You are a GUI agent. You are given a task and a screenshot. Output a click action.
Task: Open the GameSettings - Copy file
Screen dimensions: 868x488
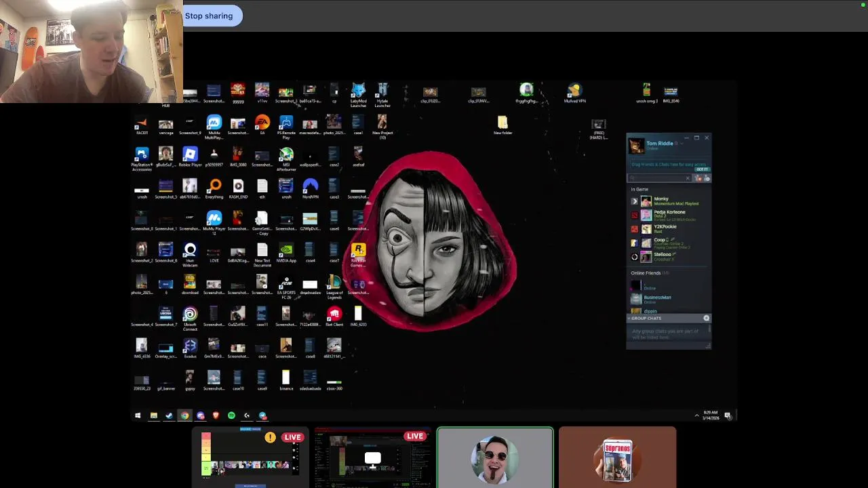[262, 222]
